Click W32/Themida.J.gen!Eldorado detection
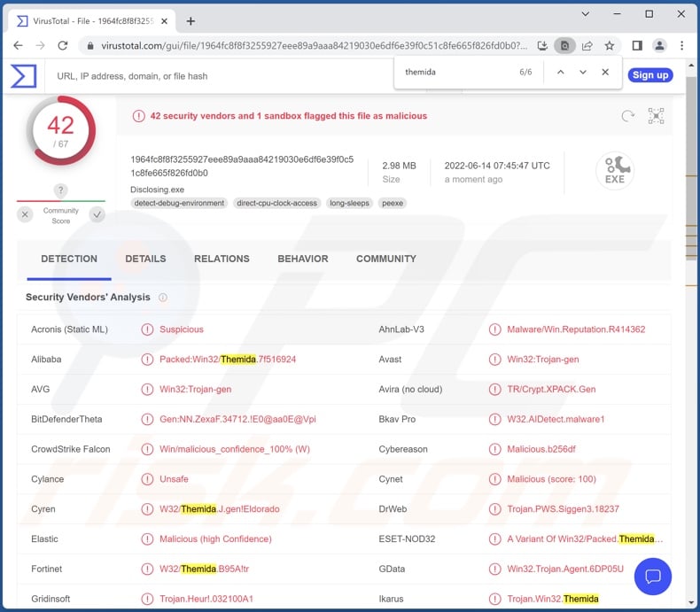This screenshot has width=700, height=612. click(x=220, y=509)
